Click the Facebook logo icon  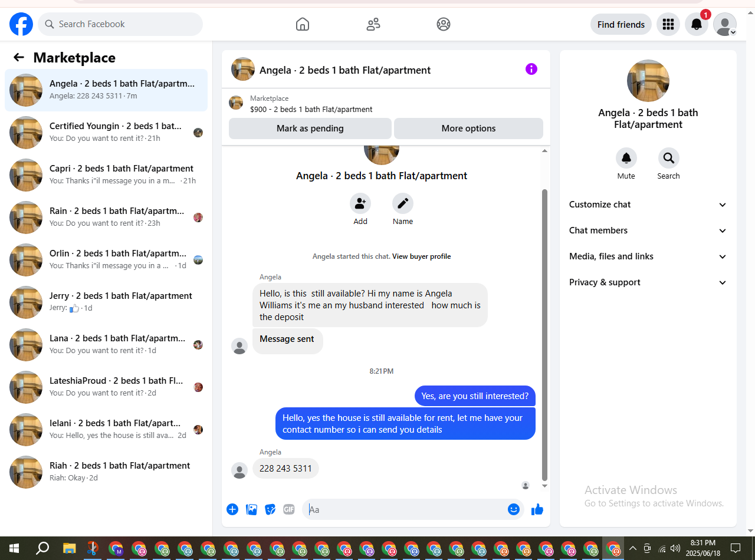pos(21,24)
